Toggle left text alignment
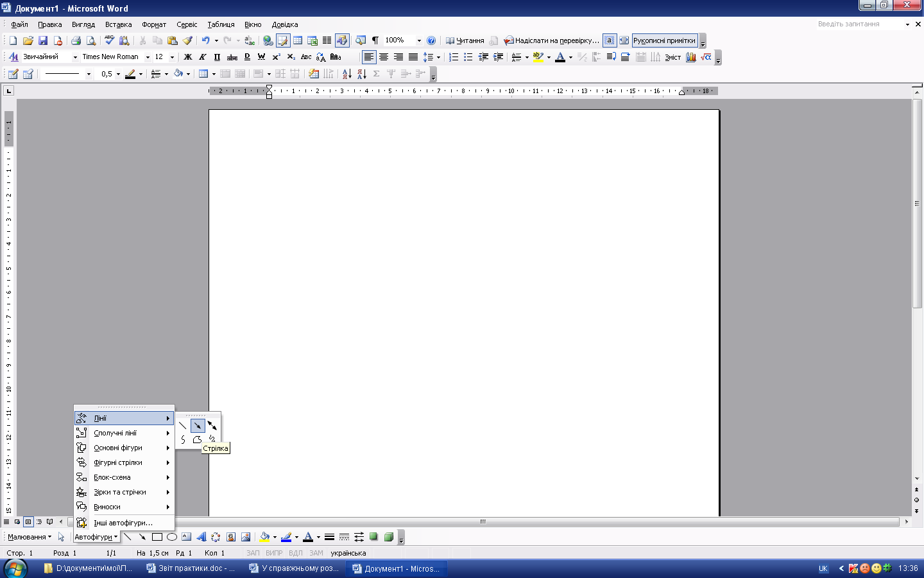 [369, 57]
